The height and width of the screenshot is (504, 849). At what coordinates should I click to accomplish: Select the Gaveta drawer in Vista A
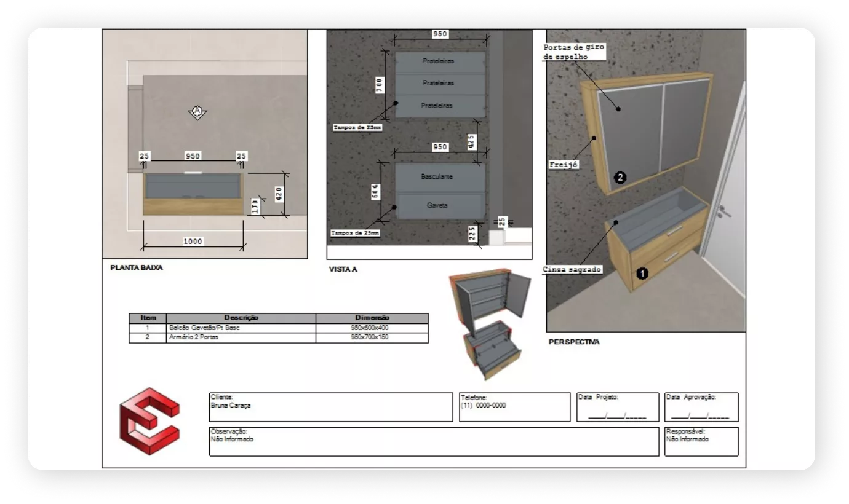(x=437, y=206)
